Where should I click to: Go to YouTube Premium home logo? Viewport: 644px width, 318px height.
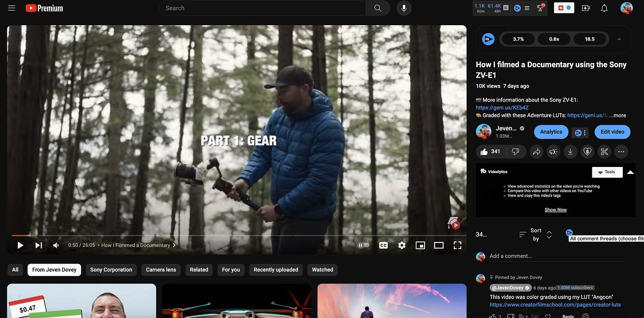pos(44,8)
